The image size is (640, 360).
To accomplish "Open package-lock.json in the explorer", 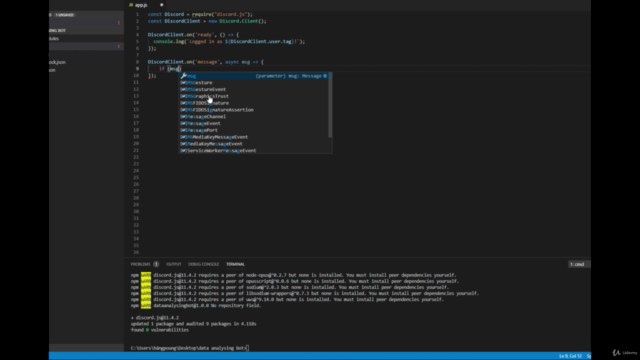I will (58, 62).
